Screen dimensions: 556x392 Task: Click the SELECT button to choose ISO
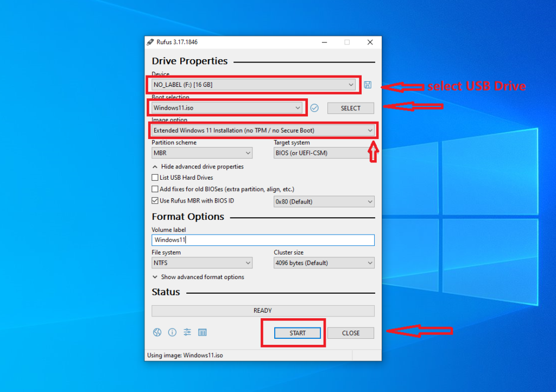click(x=350, y=108)
